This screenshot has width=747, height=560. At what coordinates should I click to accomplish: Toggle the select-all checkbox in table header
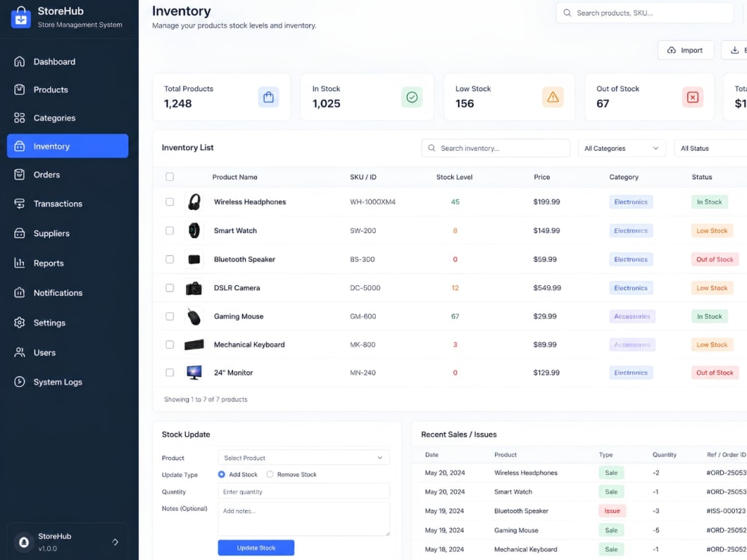point(170,177)
